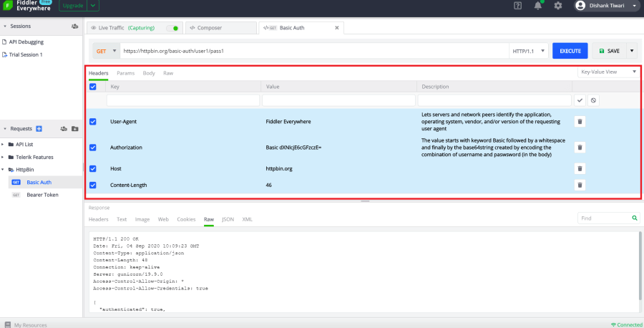Open the response Image tab
644x328 pixels.
click(x=142, y=219)
